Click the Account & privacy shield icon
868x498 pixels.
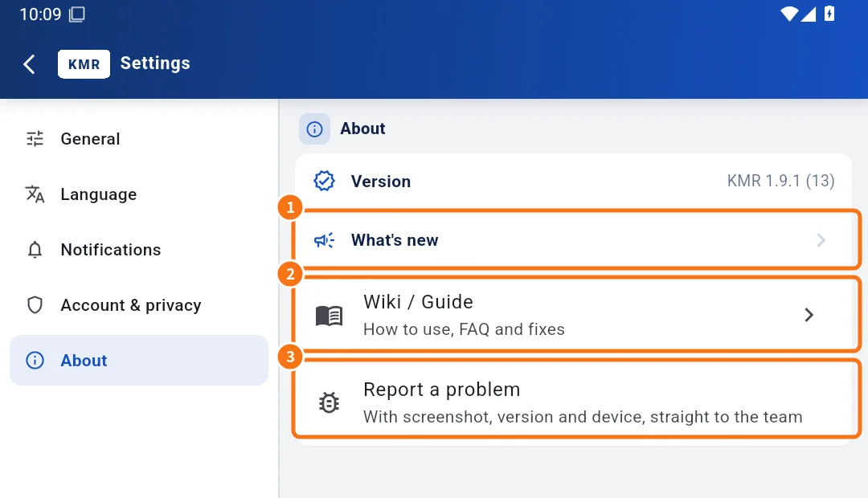[35, 305]
